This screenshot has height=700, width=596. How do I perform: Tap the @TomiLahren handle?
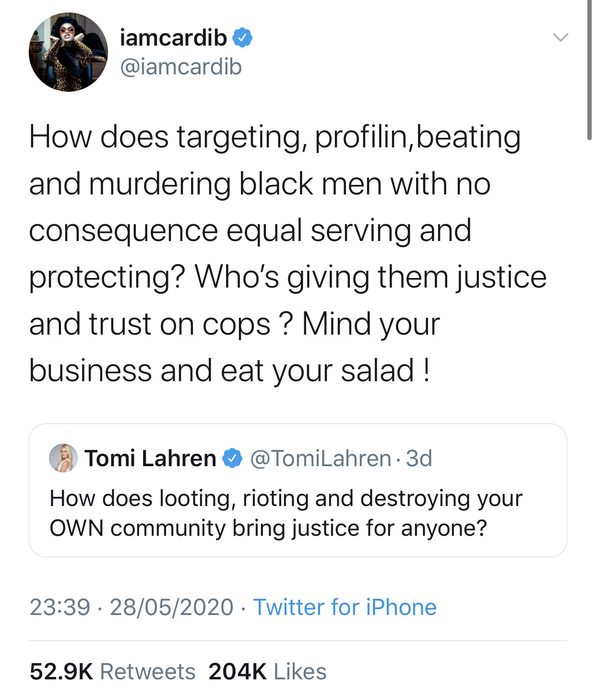pyautogui.click(x=321, y=459)
